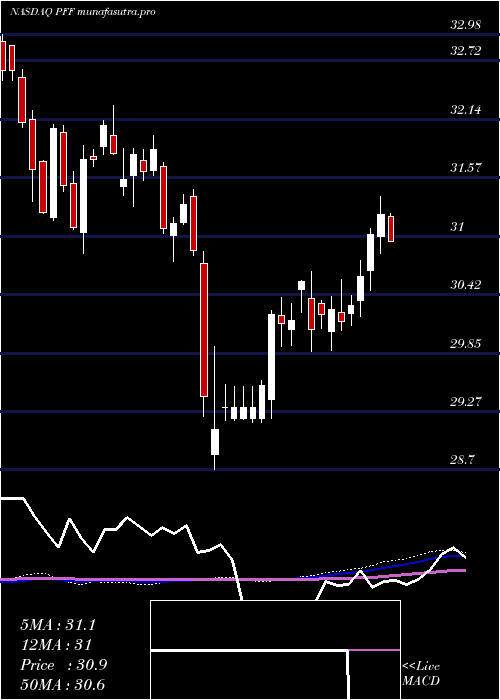
Task: Click the long red candle dropping to 29.27
Action: [x=204, y=330]
